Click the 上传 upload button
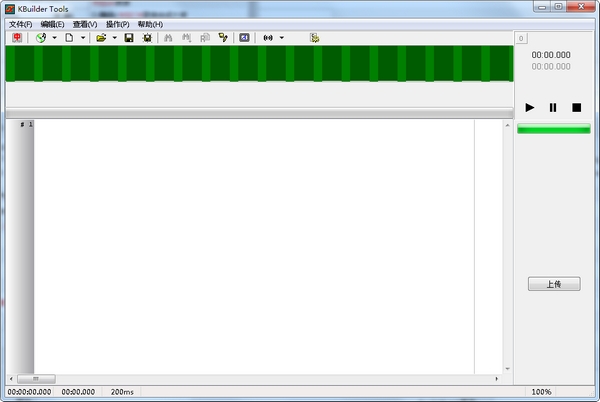 point(554,284)
